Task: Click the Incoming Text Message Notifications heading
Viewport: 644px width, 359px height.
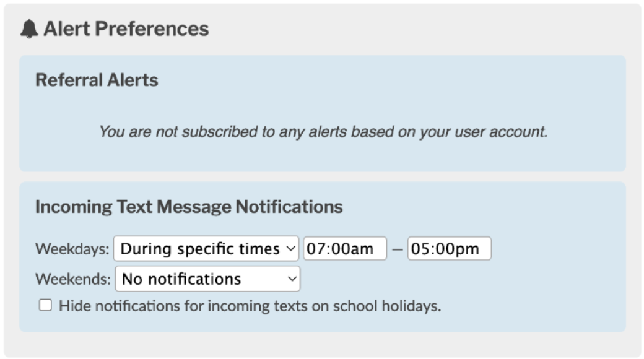Action: 189,207
